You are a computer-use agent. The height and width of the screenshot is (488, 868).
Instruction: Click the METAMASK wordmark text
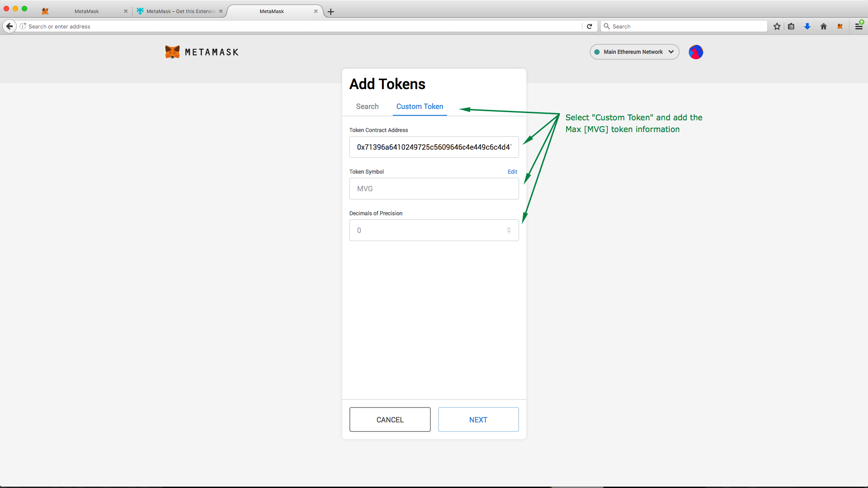tap(212, 52)
